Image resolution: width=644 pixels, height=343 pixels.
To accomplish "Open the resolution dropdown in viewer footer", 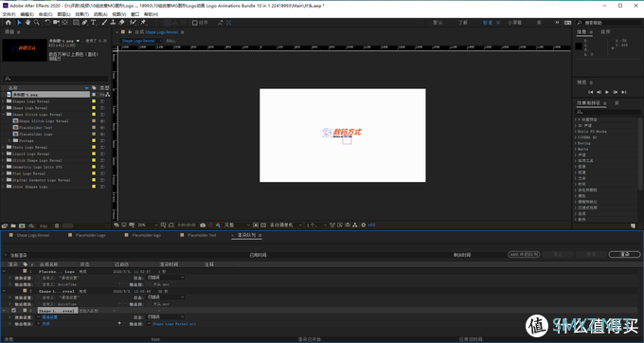I will pyautogui.click(x=237, y=226).
